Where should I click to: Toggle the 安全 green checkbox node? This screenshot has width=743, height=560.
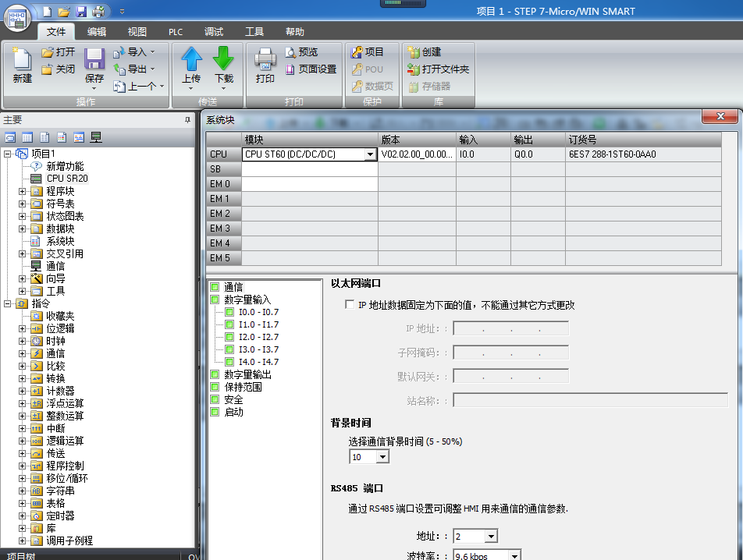coord(215,399)
